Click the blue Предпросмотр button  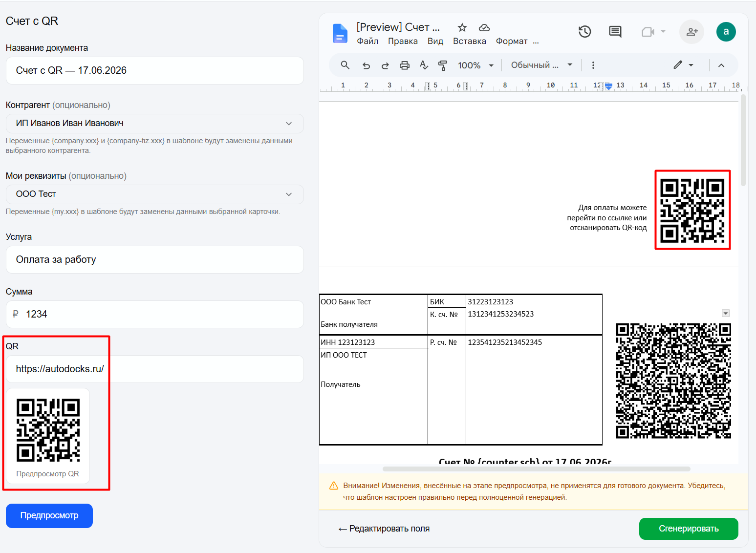tap(49, 516)
